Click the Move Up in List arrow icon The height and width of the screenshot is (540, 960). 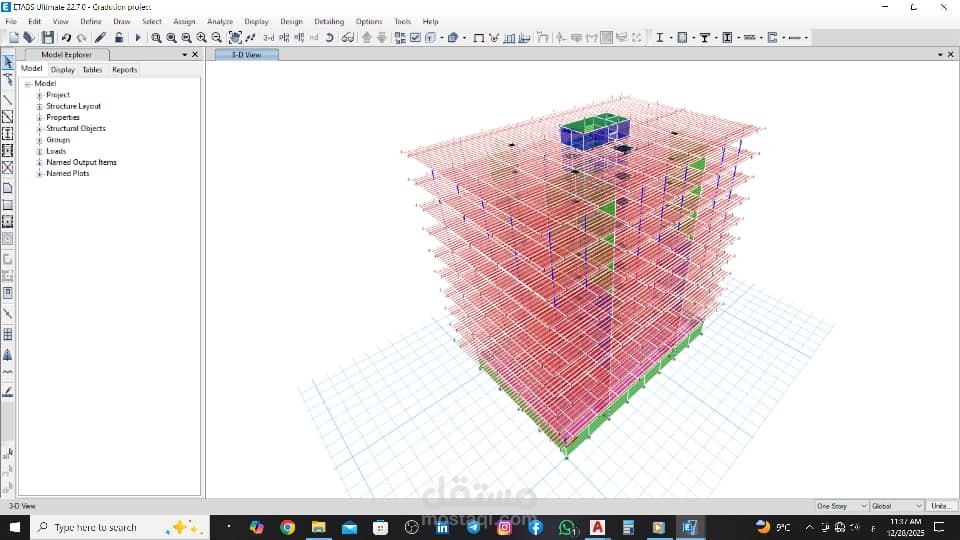click(x=366, y=37)
